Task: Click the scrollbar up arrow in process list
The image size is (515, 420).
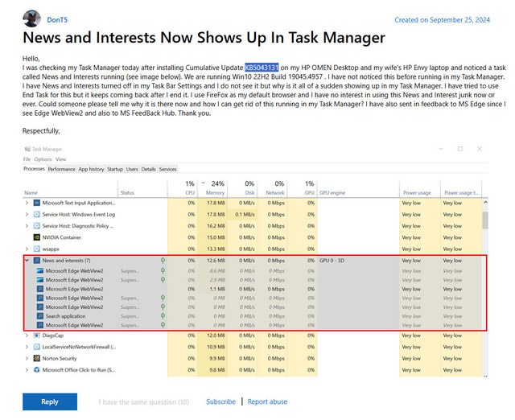Action: click(x=485, y=203)
